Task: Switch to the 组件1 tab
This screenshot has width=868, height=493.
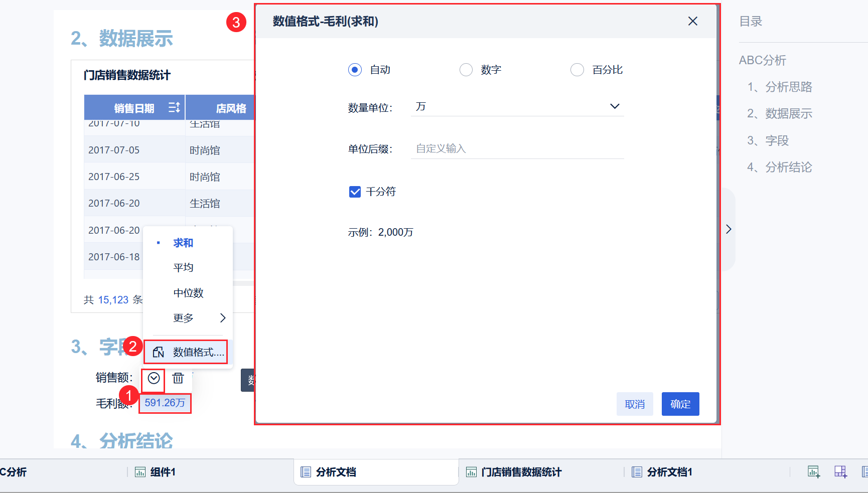Action: click(x=156, y=472)
